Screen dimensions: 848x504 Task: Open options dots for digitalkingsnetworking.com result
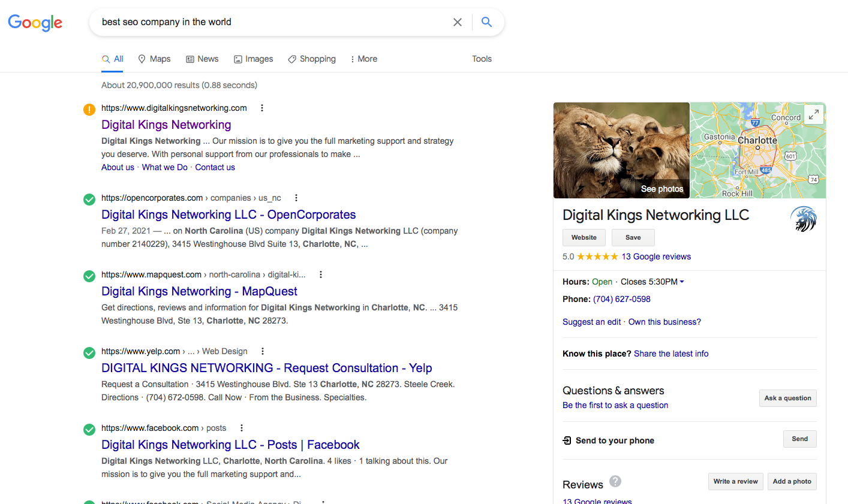pos(261,108)
